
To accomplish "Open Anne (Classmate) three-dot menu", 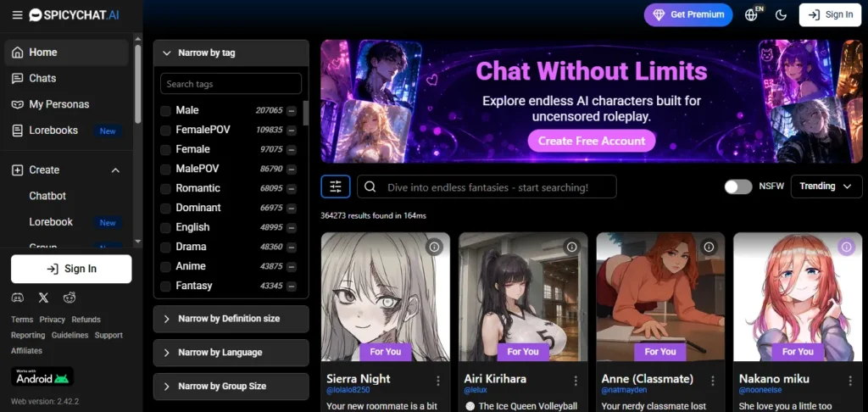I will click(713, 381).
